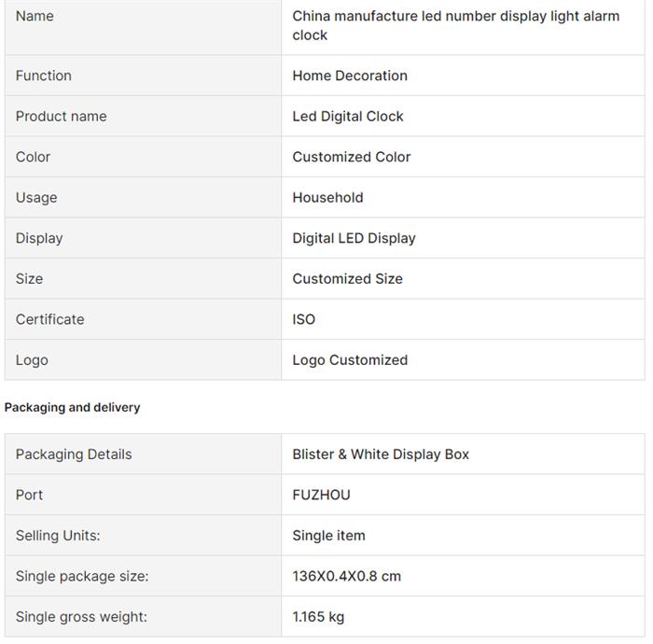Select the 'Digital LED Display' value
This screenshot has width=653, height=644.
[354, 238]
